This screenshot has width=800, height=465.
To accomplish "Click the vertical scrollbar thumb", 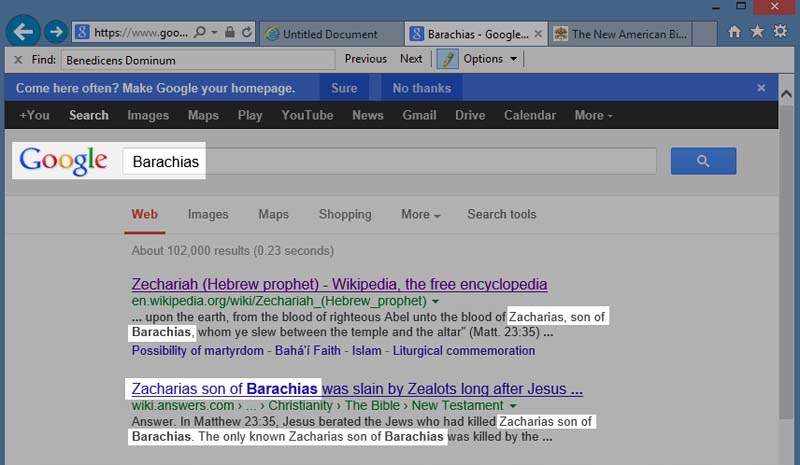I will coord(786,261).
